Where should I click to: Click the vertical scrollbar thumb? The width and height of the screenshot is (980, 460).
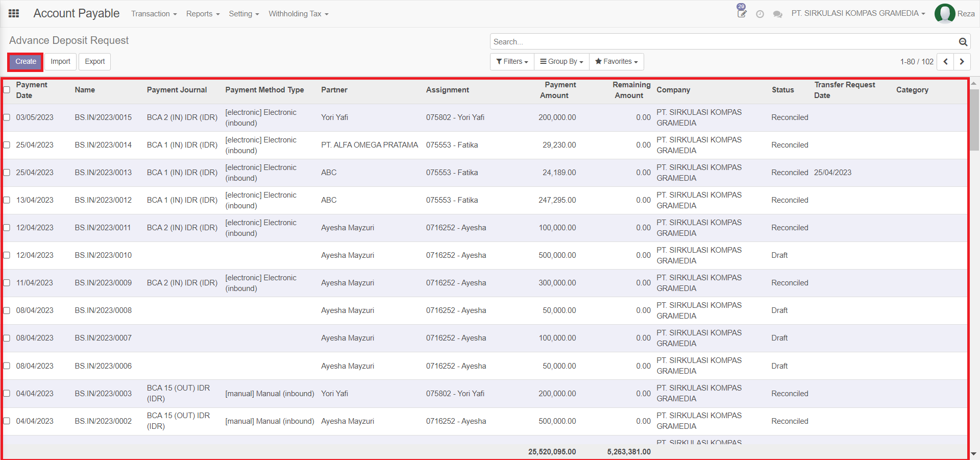(x=974, y=120)
